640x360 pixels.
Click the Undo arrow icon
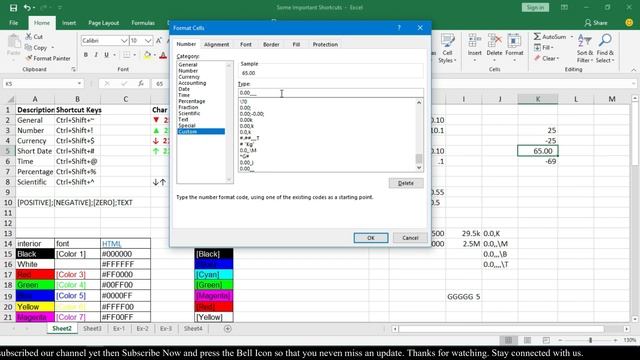27,8
